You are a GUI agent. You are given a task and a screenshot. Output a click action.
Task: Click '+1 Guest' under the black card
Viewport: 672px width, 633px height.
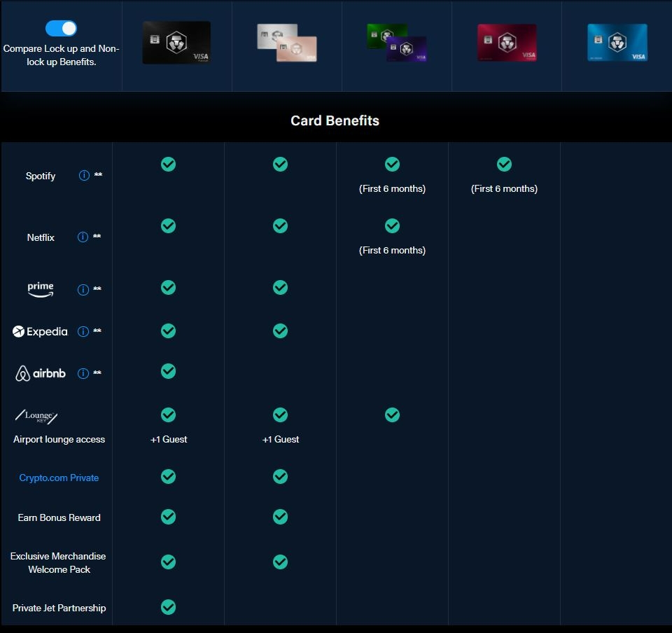coord(169,439)
